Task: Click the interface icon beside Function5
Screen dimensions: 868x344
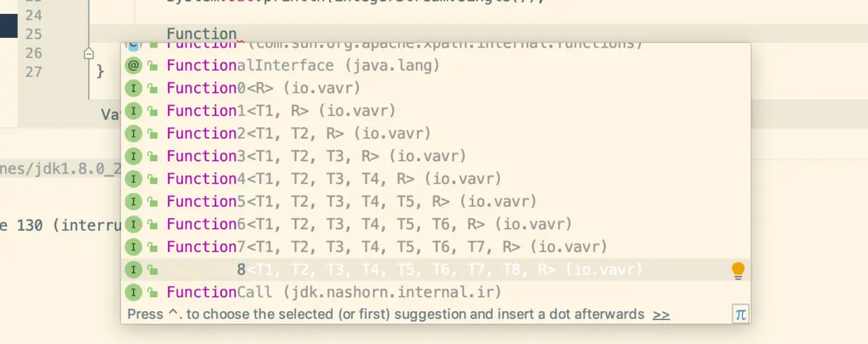Action: 133,202
